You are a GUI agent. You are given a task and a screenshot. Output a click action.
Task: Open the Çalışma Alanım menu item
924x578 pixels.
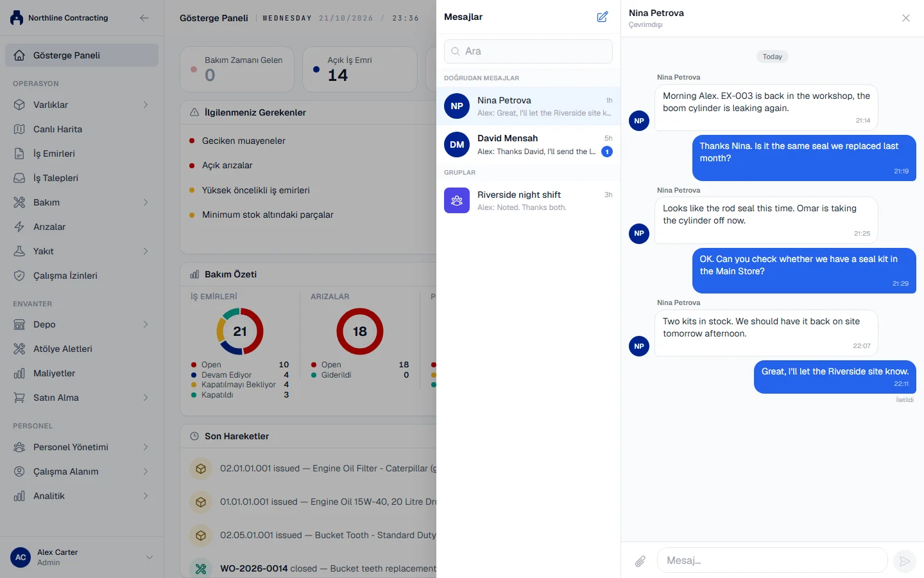pyautogui.click(x=81, y=471)
